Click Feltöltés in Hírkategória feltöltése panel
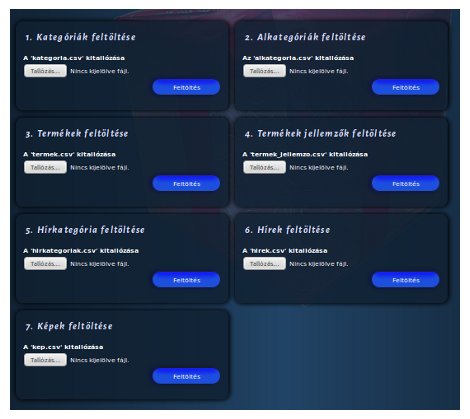The width and height of the screenshot is (470, 419). pos(186,280)
